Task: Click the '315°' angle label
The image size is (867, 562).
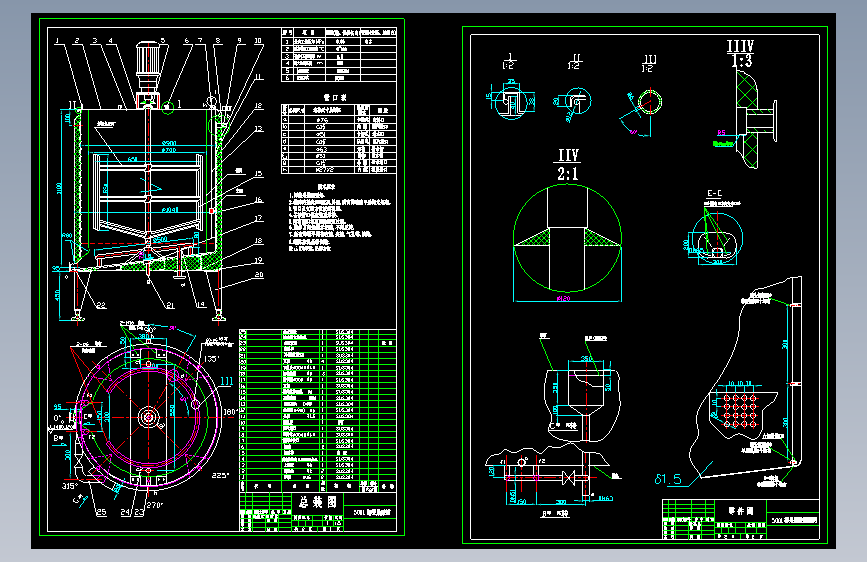Action: click(70, 486)
